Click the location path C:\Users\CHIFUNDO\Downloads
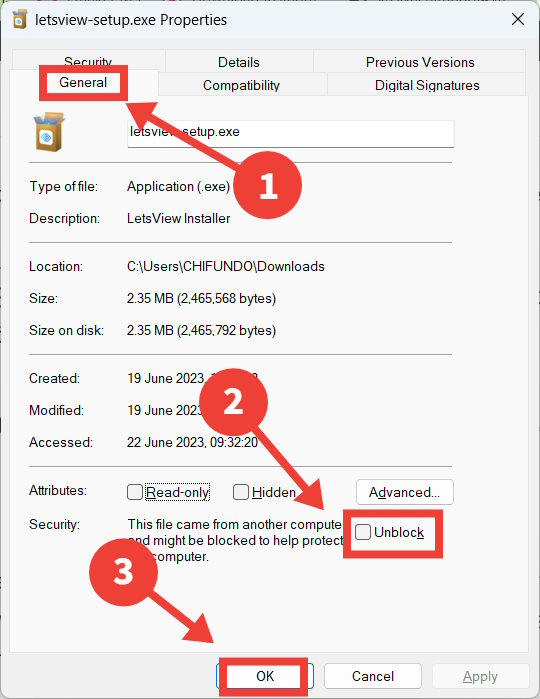This screenshot has height=699, width=540. pos(226,266)
